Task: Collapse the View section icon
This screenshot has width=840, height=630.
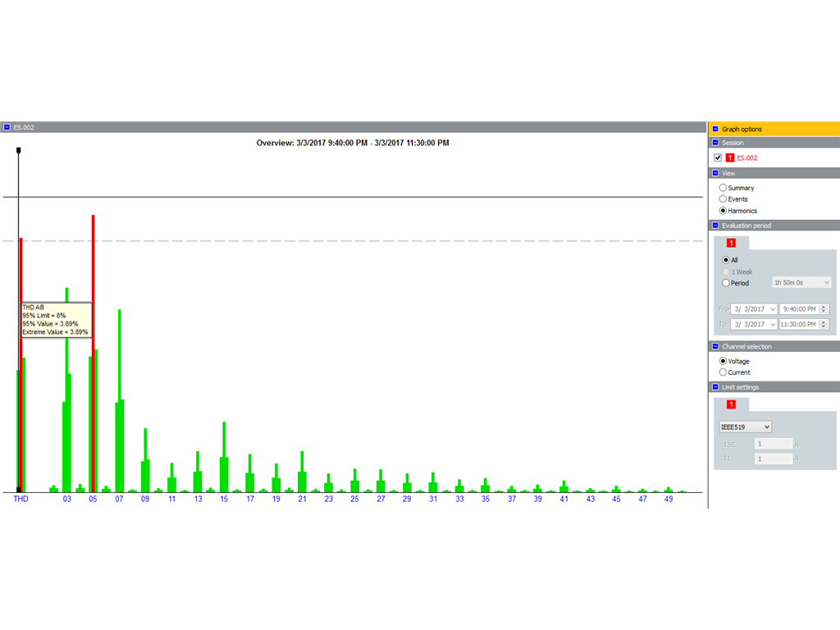Action: pyautogui.click(x=715, y=173)
